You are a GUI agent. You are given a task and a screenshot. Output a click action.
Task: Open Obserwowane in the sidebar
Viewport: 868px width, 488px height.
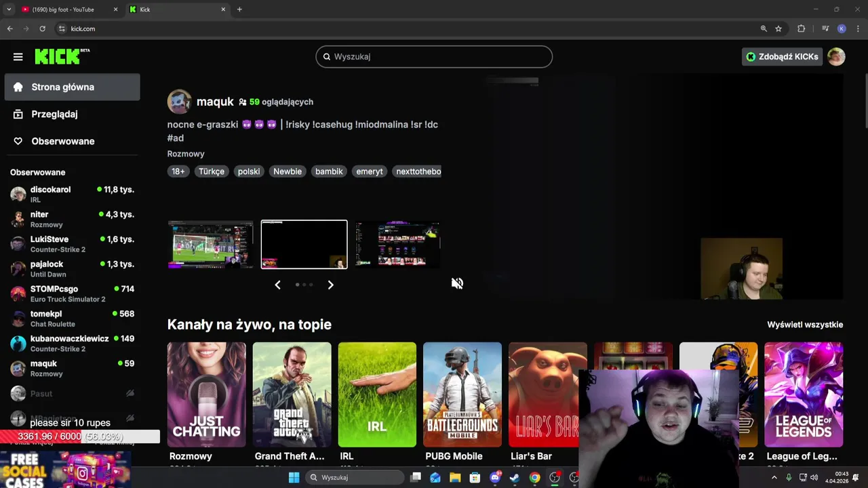coord(72,141)
